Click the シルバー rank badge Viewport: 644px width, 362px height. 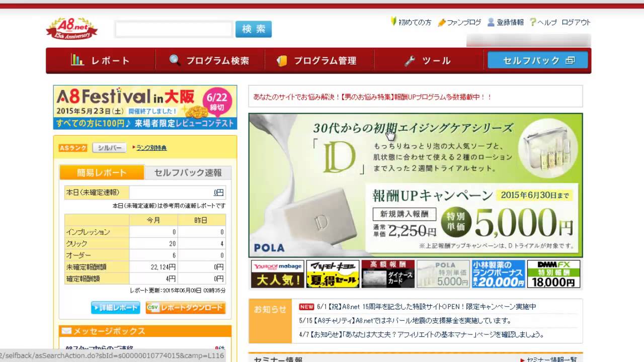pos(109,148)
